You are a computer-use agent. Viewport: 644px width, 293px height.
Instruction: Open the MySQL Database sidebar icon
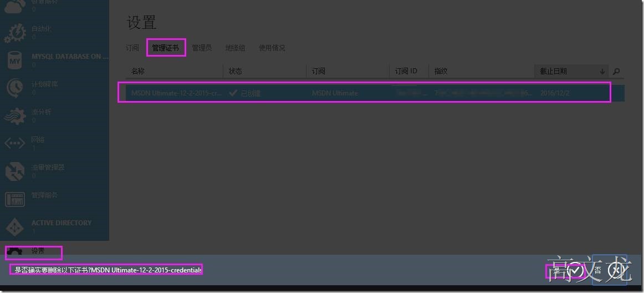[x=15, y=61]
